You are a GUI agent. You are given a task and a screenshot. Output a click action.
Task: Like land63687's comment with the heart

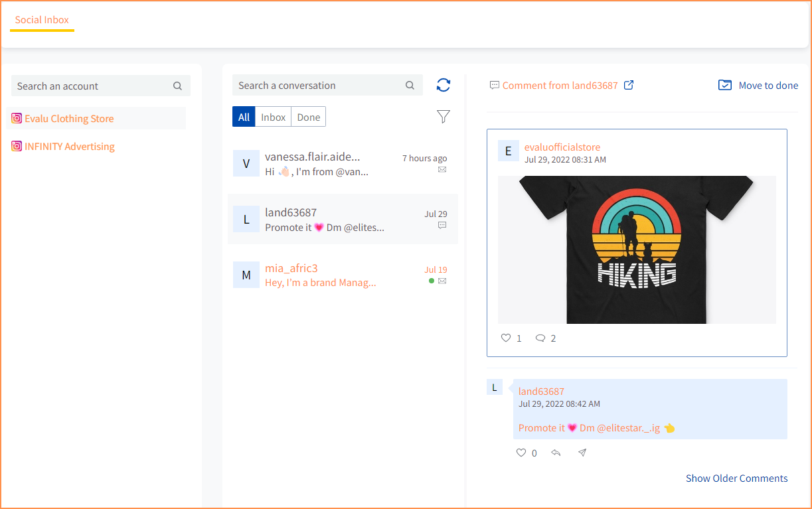521,453
